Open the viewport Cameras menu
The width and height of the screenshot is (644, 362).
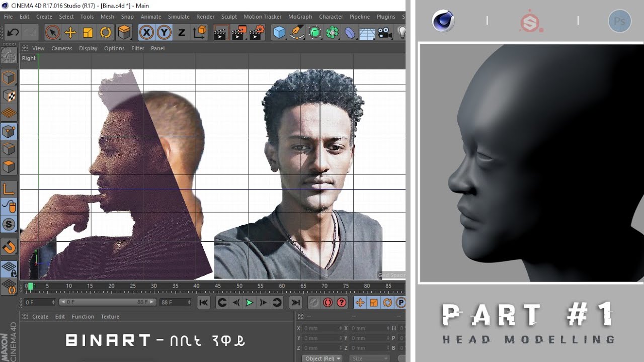point(61,48)
